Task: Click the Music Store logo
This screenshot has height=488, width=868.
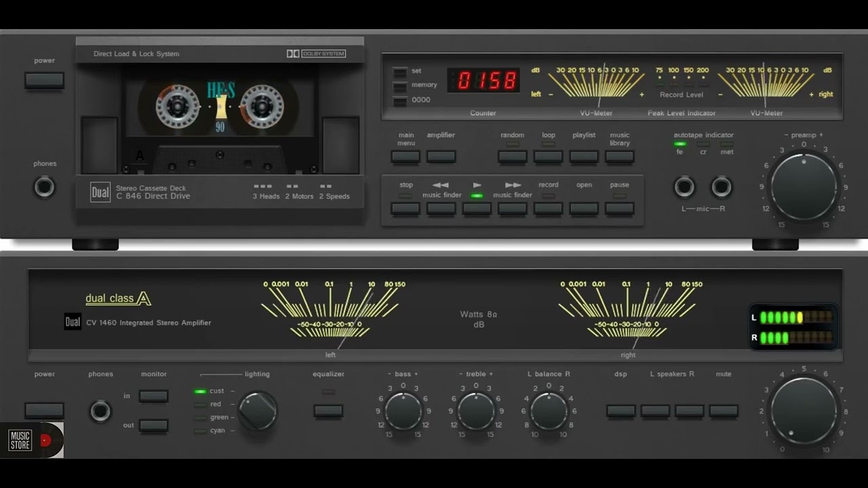Action: pyautogui.click(x=32, y=441)
